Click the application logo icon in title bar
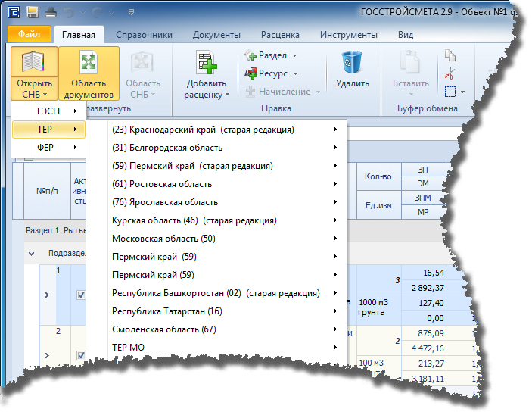The width and height of the screenshot is (532, 412). (14, 13)
